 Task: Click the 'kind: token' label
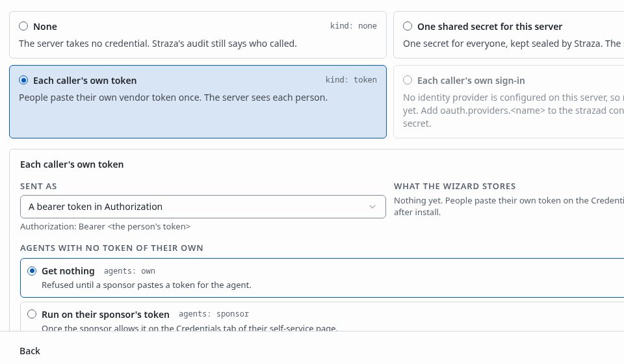tap(351, 80)
